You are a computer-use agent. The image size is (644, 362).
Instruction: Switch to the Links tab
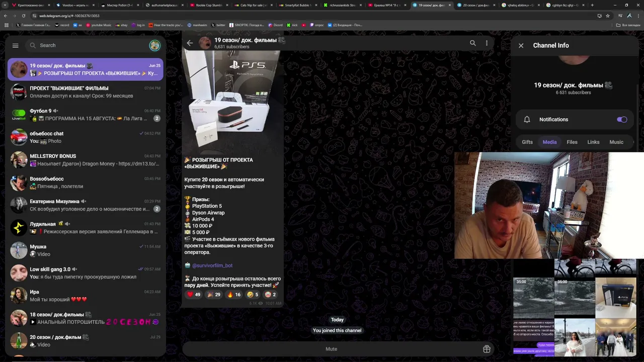click(593, 142)
